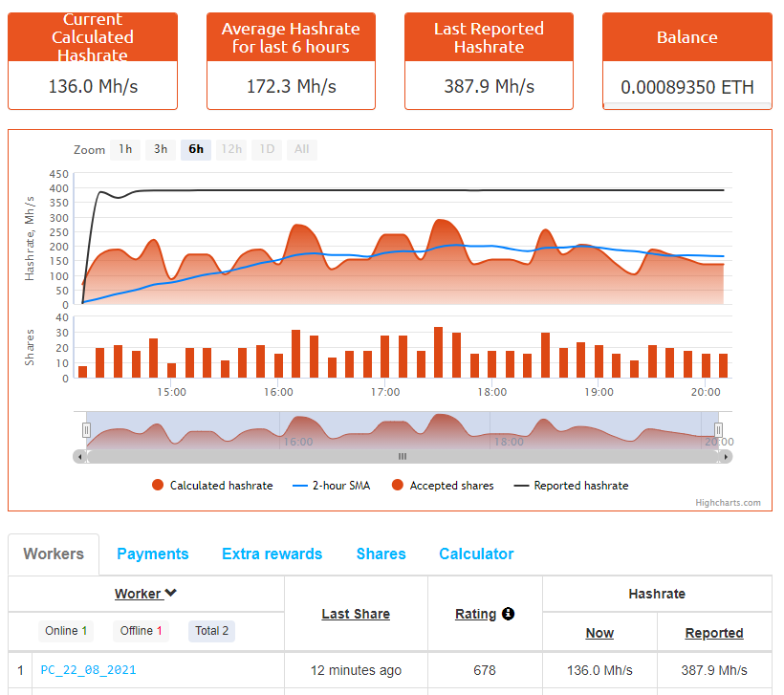This screenshot has width=784, height=695.
Task: Toggle Calculated hashrate legend series
Action: 212,486
